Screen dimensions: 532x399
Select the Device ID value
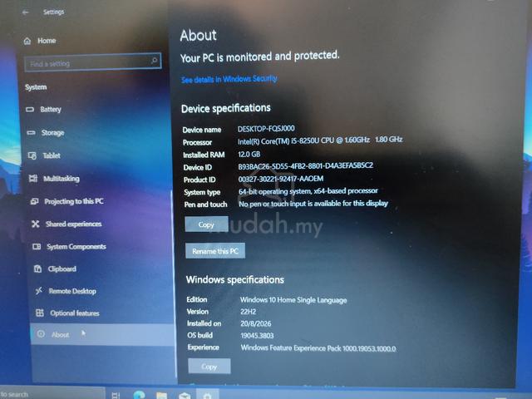(305, 166)
